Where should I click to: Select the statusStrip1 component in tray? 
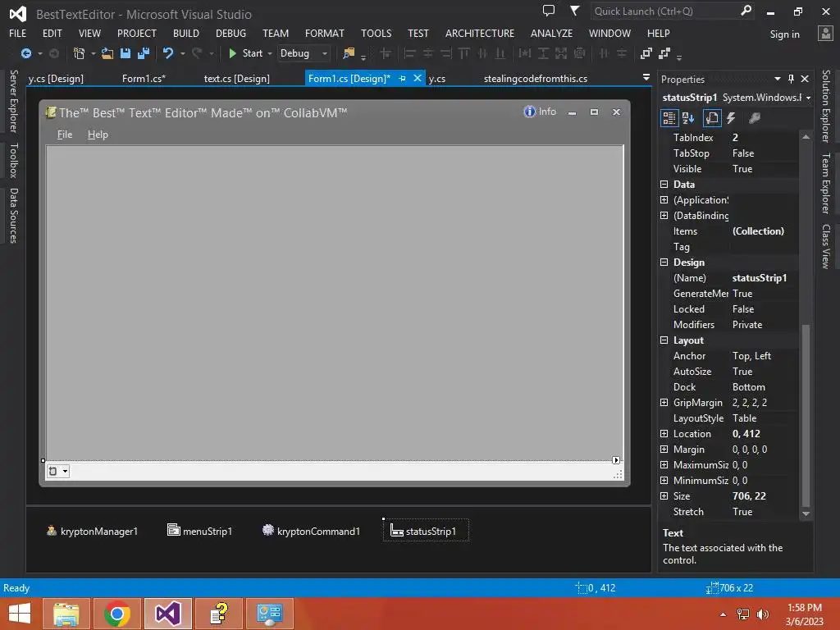click(426, 531)
